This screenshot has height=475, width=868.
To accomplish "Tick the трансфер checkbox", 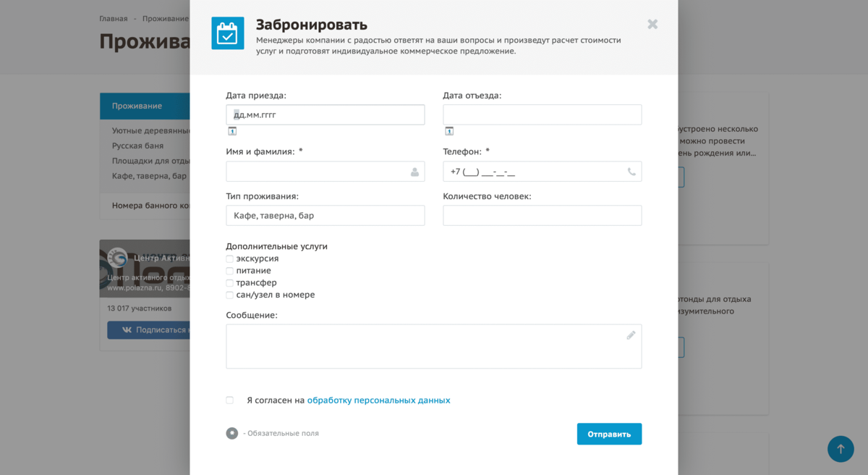I will (x=229, y=283).
